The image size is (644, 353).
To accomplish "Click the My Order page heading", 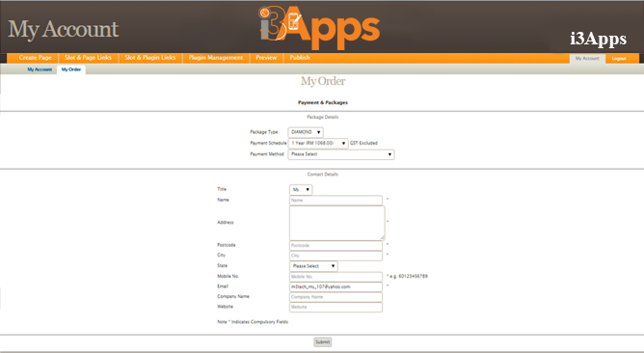I will pos(323,81).
